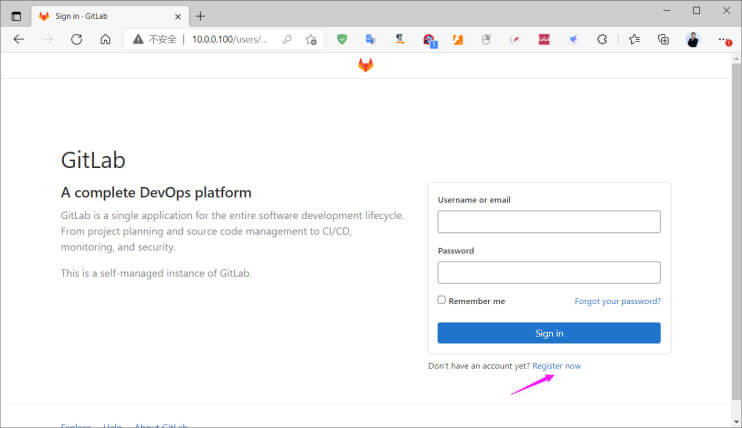Maximize the browser window
This screenshot has width=742, height=428.
click(697, 10)
